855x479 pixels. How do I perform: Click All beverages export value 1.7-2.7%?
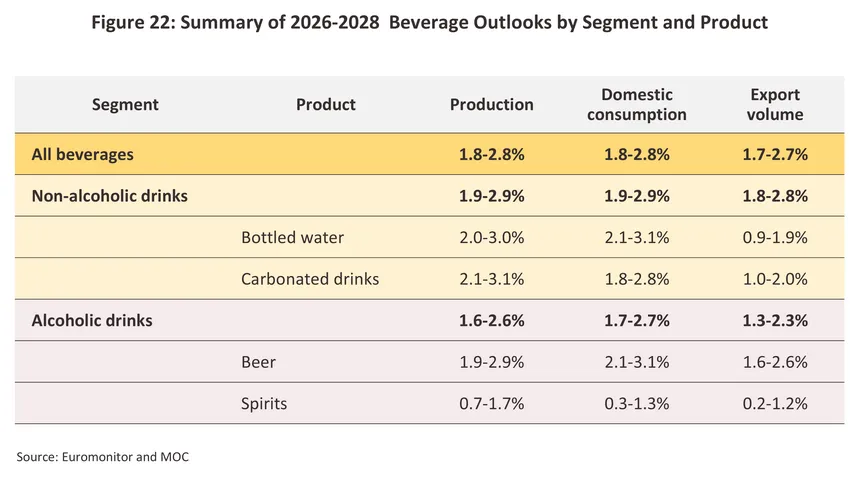tap(775, 154)
